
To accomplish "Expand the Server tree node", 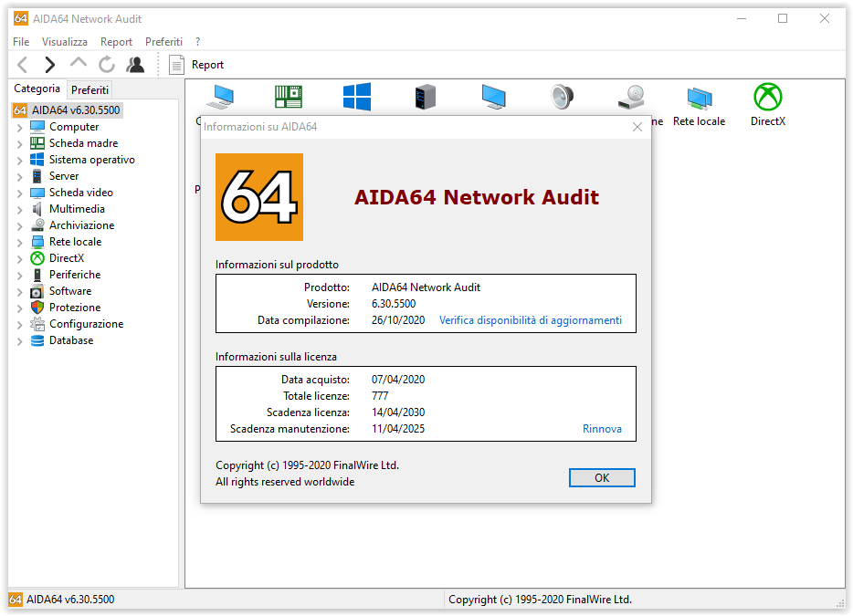I will tap(19, 177).
